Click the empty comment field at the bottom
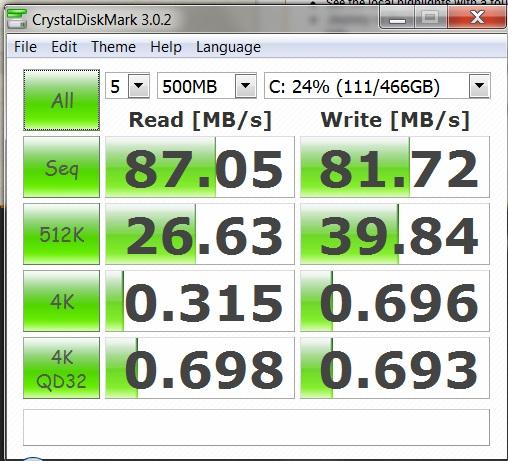This screenshot has width=508, height=461. pyautogui.click(x=256, y=428)
